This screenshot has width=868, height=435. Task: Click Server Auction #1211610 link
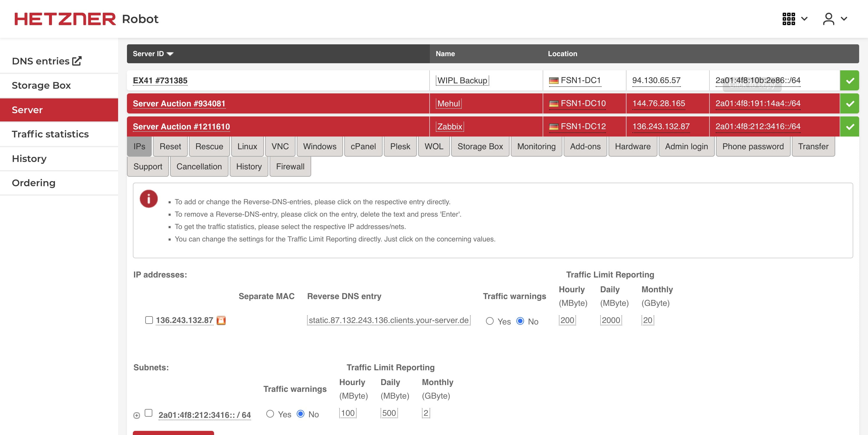181,126
